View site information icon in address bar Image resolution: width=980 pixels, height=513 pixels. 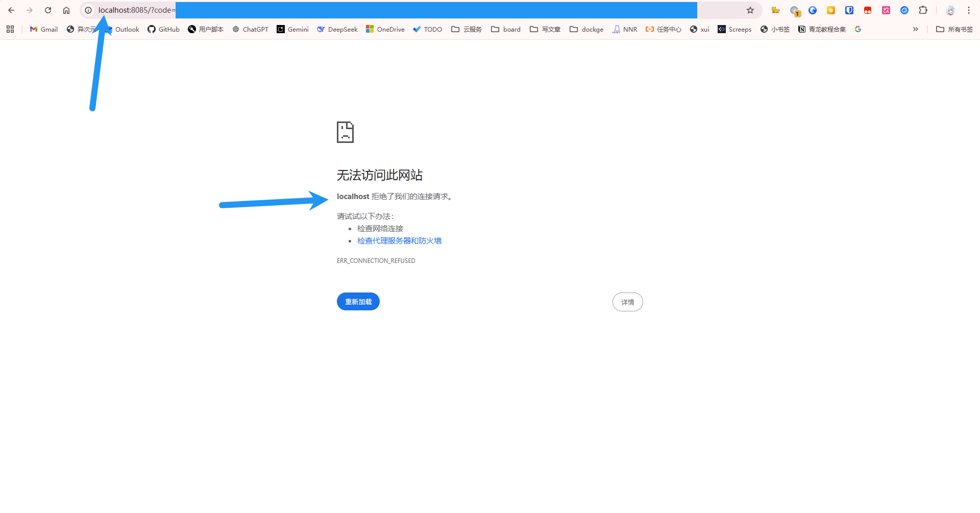click(x=88, y=10)
